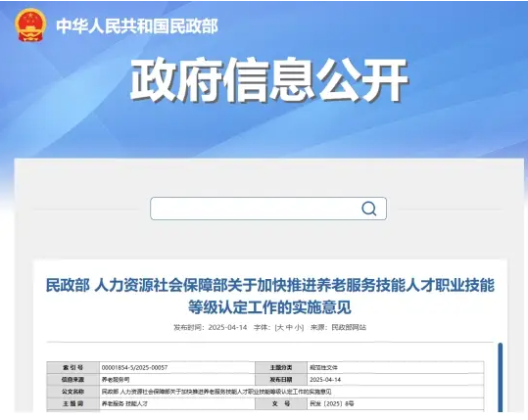Screen dimensions: 528x420
Task: Click the 养老服务 技能人才 keywords cell
Action: [177, 403]
